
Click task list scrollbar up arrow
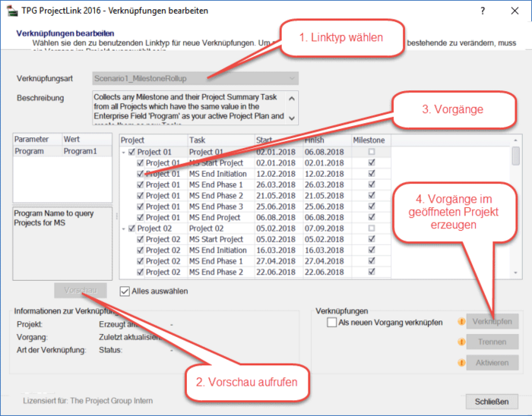coord(516,140)
